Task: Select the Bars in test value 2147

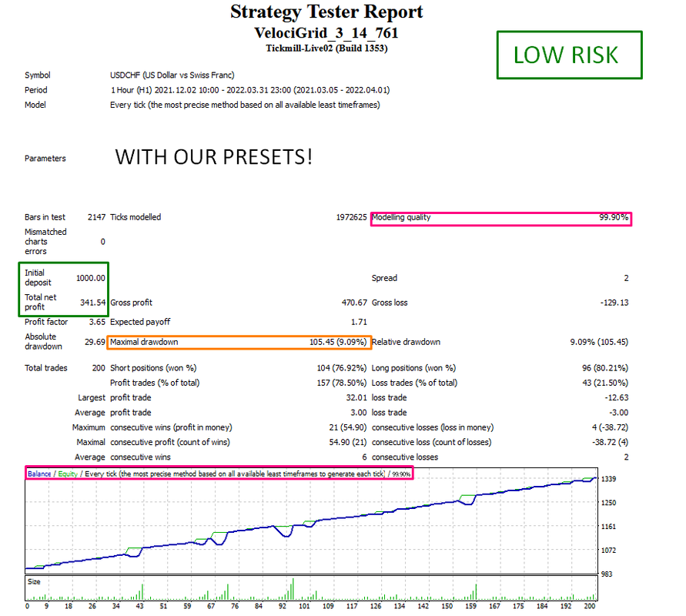Action: [96, 217]
